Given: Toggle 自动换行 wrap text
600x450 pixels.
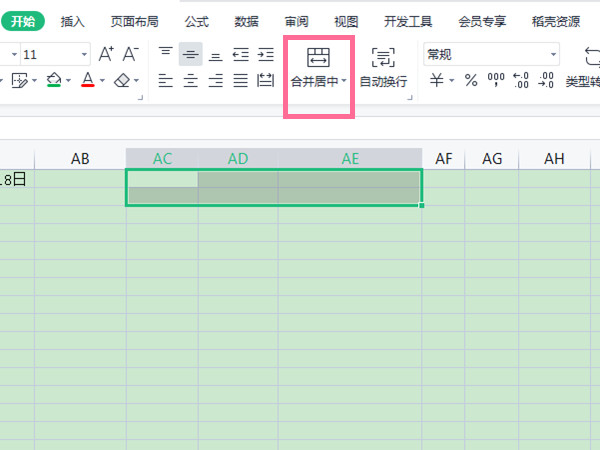Looking at the screenshot, I should [383, 68].
